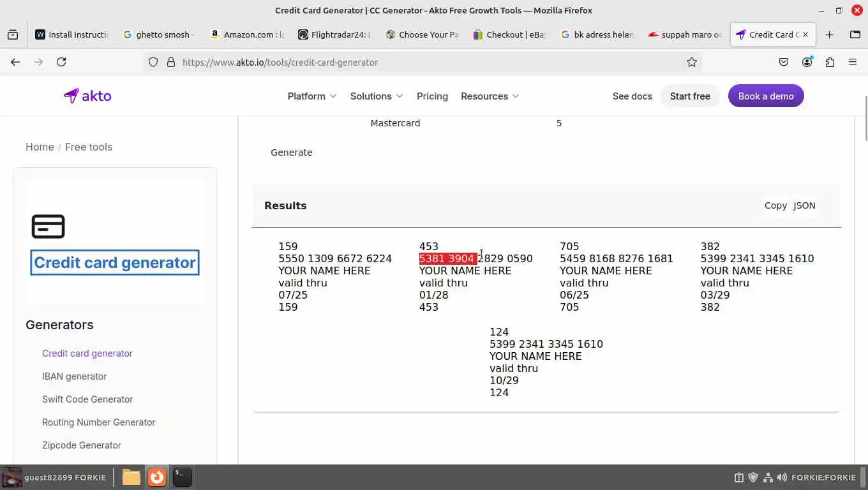This screenshot has height=490, width=868.
Task: Click See docs link
Action: [632, 96]
